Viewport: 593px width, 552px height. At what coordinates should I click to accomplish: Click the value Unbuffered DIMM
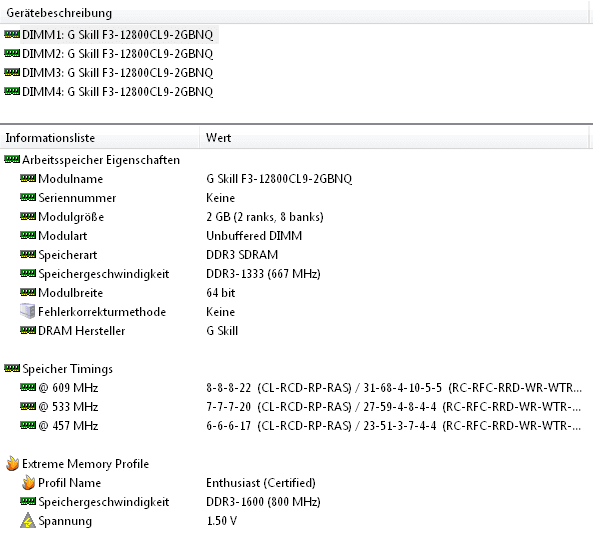(254, 236)
